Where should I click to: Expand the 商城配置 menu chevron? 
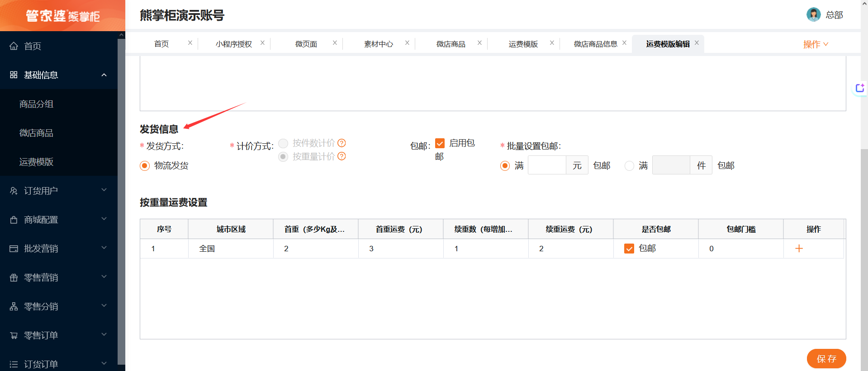click(104, 219)
